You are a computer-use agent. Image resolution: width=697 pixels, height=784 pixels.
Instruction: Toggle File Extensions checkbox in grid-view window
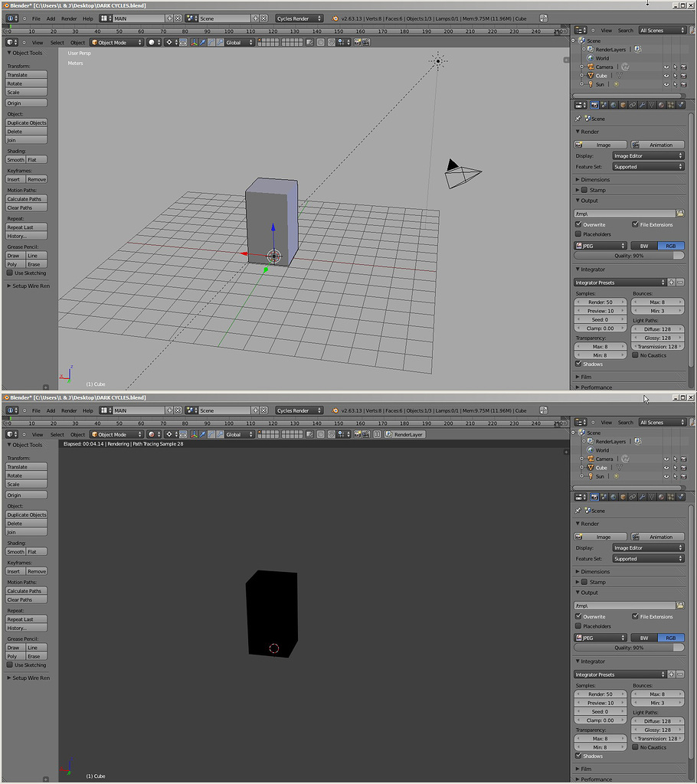636,224
